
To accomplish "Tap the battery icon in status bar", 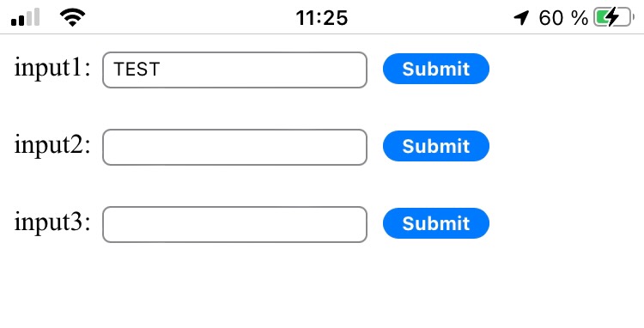I will click(614, 18).
